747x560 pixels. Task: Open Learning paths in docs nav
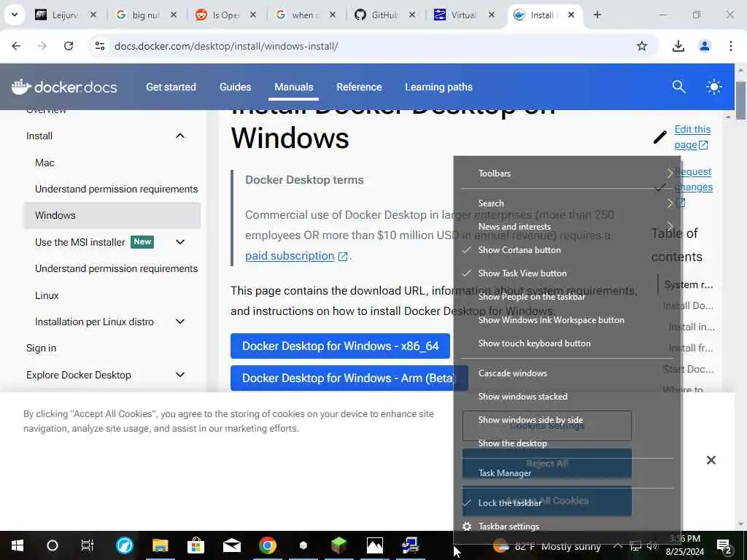[438, 87]
